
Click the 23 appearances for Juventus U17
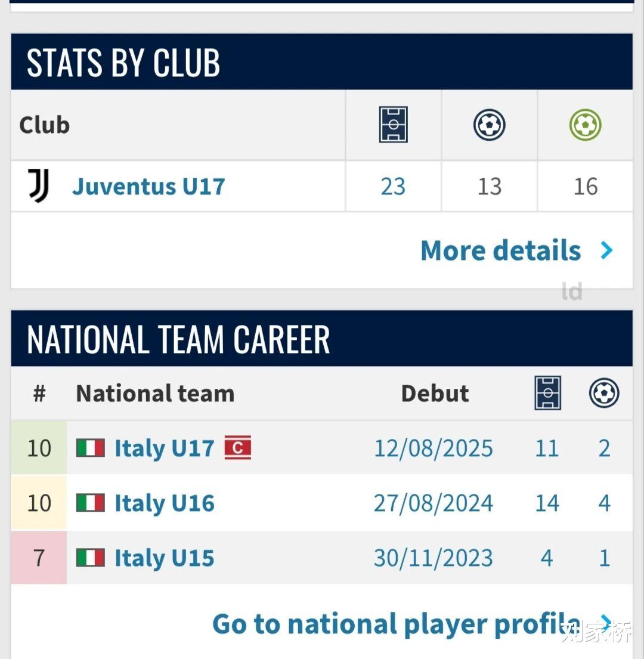click(393, 187)
